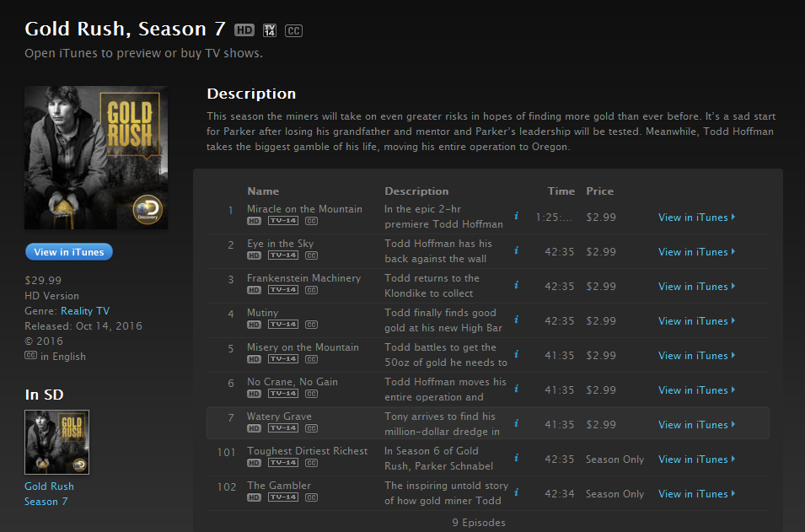Select episode title Eye in the Sky
The width and height of the screenshot is (805, 532).
(x=280, y=244)
